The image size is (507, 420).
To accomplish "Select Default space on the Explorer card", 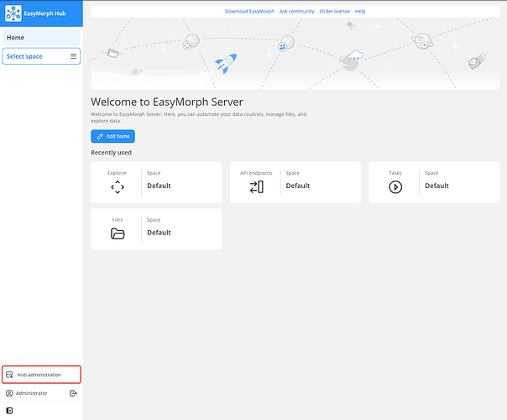I will tap(159, 186).
